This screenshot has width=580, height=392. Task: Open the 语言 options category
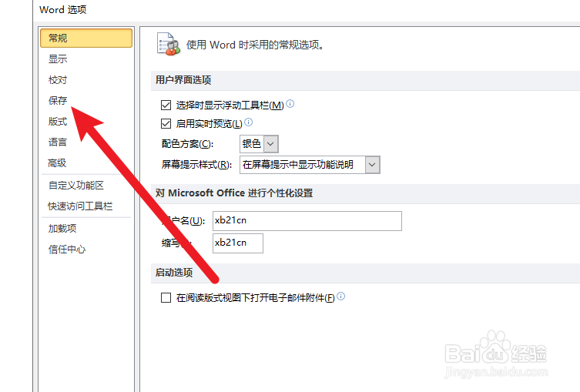click(x=58, y=142)
